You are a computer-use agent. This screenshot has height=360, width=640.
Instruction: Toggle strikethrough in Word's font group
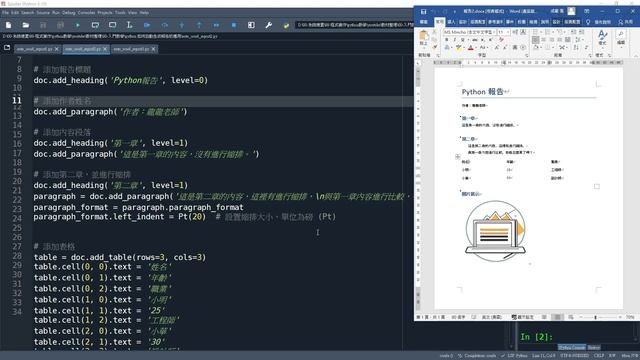pos(474,40)
